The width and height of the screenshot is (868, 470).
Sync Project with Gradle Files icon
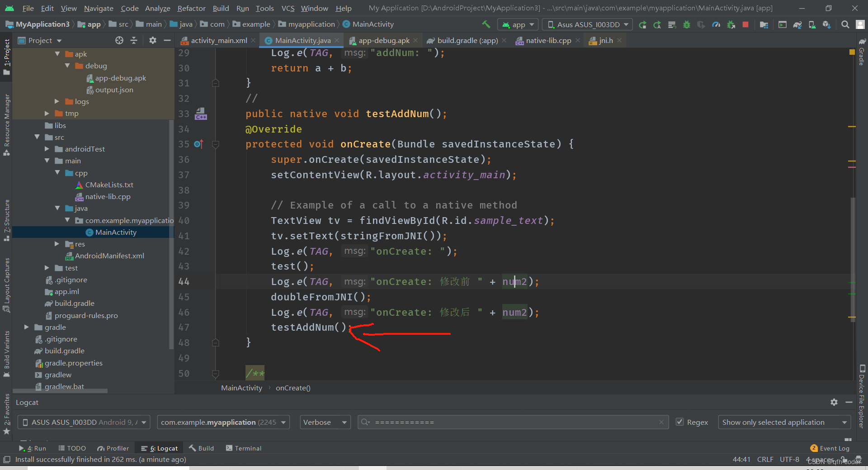point(797,24)
